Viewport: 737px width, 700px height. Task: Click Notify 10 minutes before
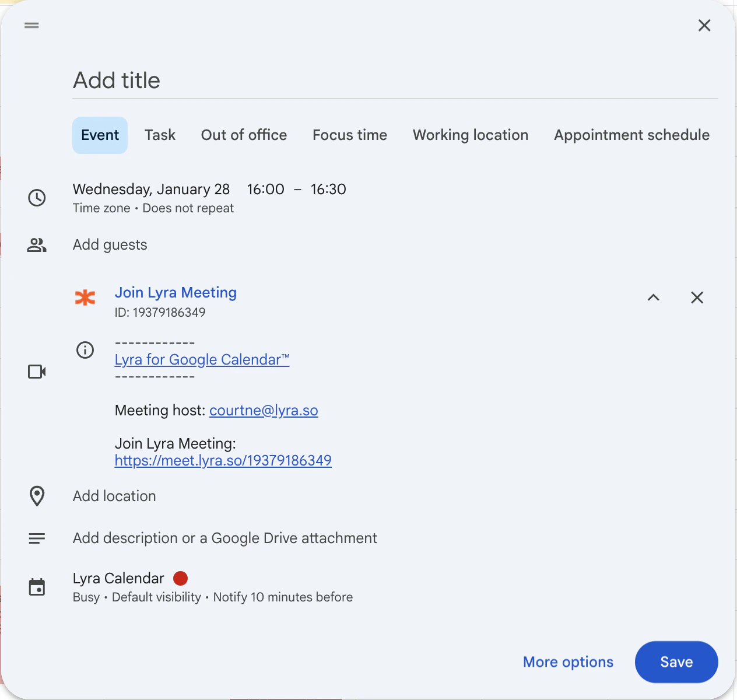(x=283, y=597)
